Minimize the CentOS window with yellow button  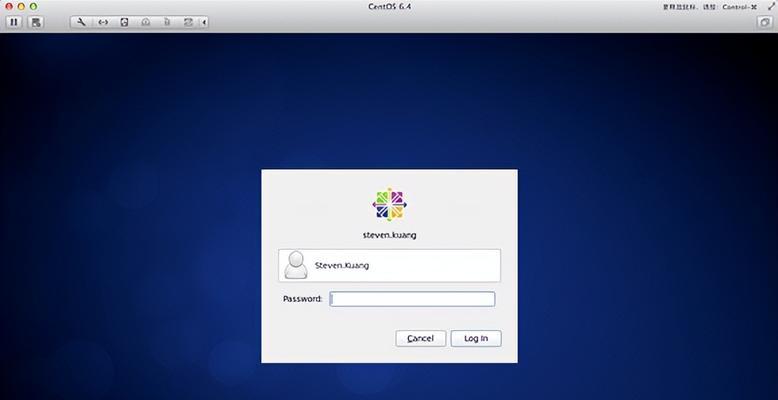(x=21, y=6)
